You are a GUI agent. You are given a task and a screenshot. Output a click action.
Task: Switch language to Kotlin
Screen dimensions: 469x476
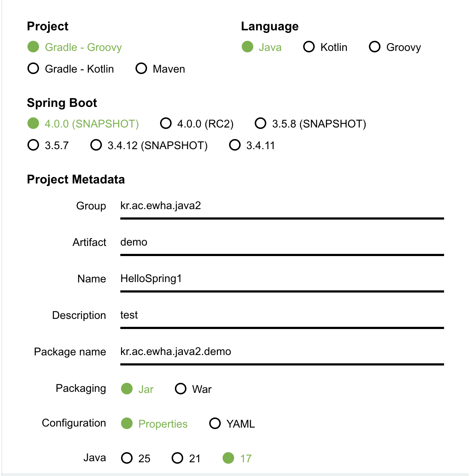point(309,47)
